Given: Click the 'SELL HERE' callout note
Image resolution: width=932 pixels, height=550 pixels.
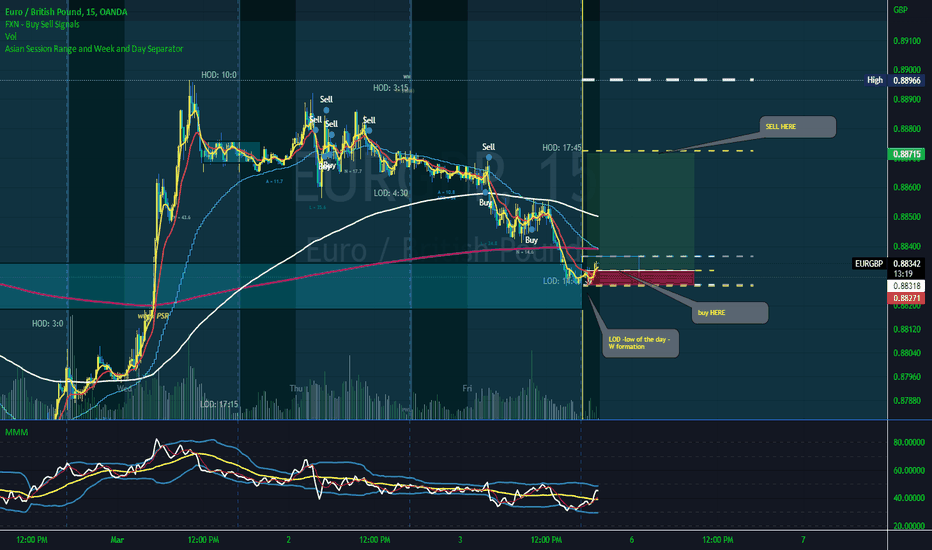Looking at the screenshot, I should [798, 127].
